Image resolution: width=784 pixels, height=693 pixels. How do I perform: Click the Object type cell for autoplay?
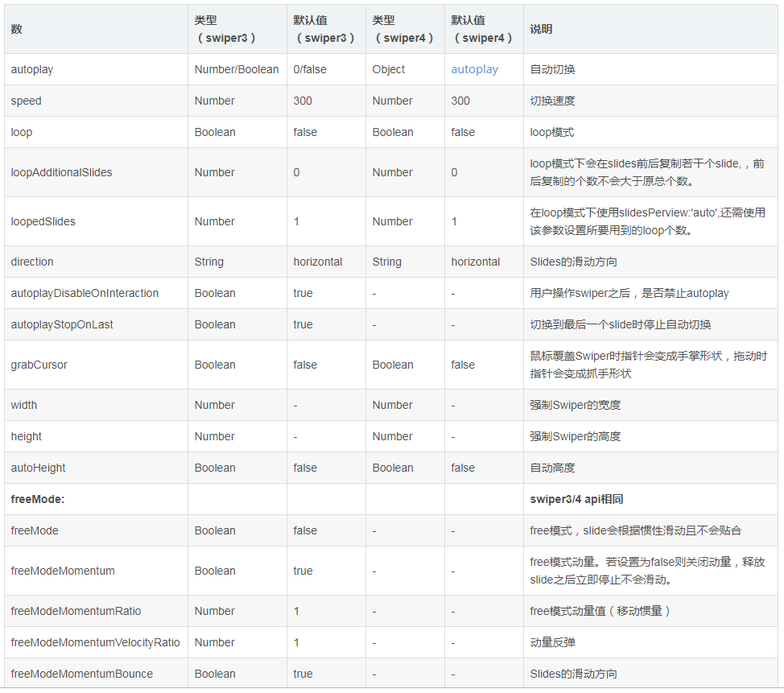(x=385, y=69)
